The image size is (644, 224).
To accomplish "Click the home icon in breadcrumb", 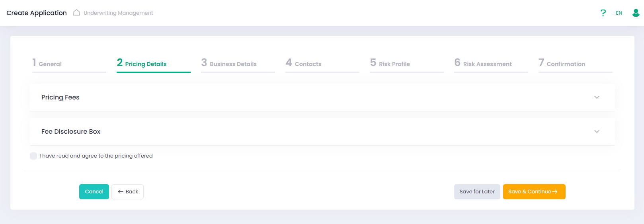I will point(76,13).
